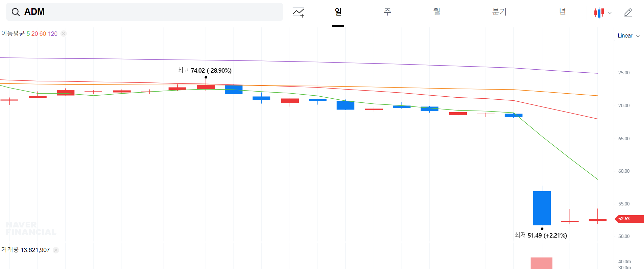The image size is (644, 269).
Task: Click the 이동평균 indicator label
Action: click(x=13, y=33)
